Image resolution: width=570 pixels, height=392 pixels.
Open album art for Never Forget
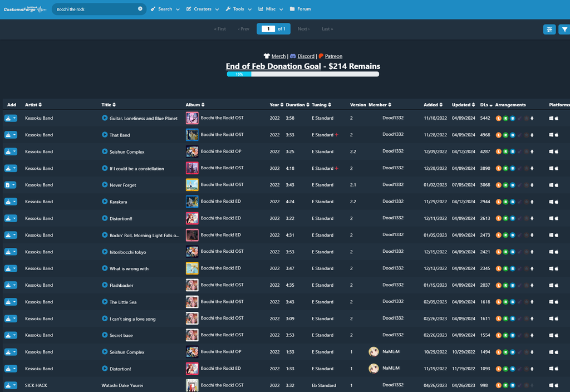192,185
